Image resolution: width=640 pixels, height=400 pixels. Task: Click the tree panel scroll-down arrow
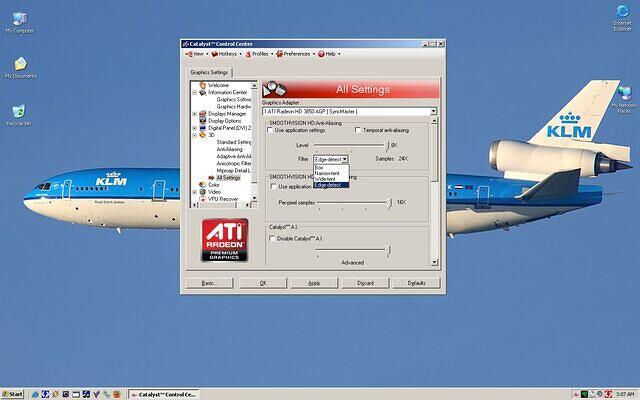click(254, 198)
